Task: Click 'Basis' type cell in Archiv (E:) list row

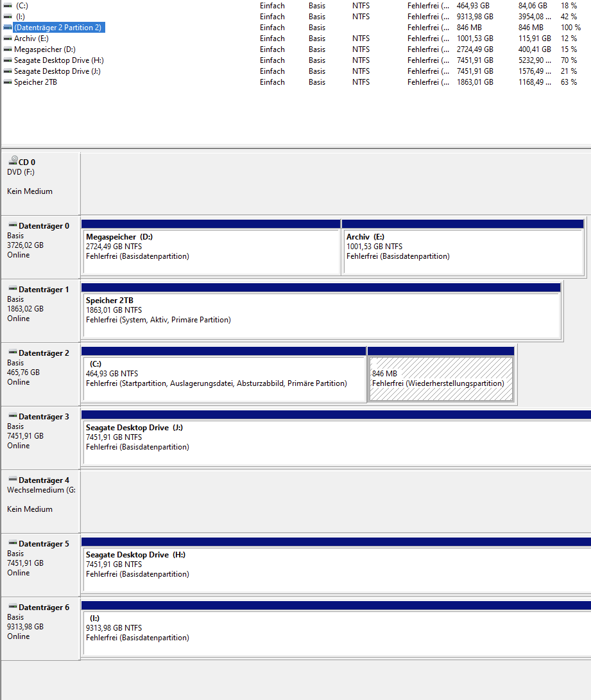Action: (x=317, y=39)
